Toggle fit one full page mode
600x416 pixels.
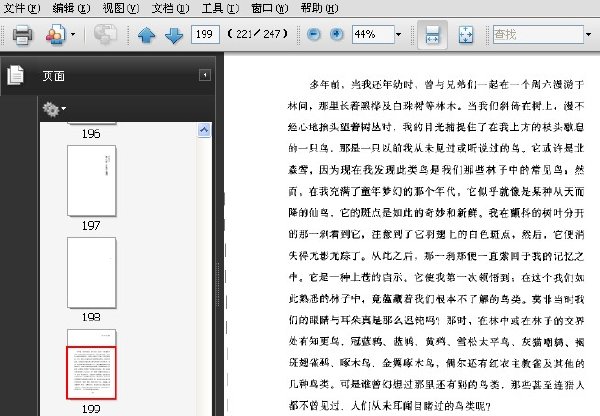tap(466, 35)
